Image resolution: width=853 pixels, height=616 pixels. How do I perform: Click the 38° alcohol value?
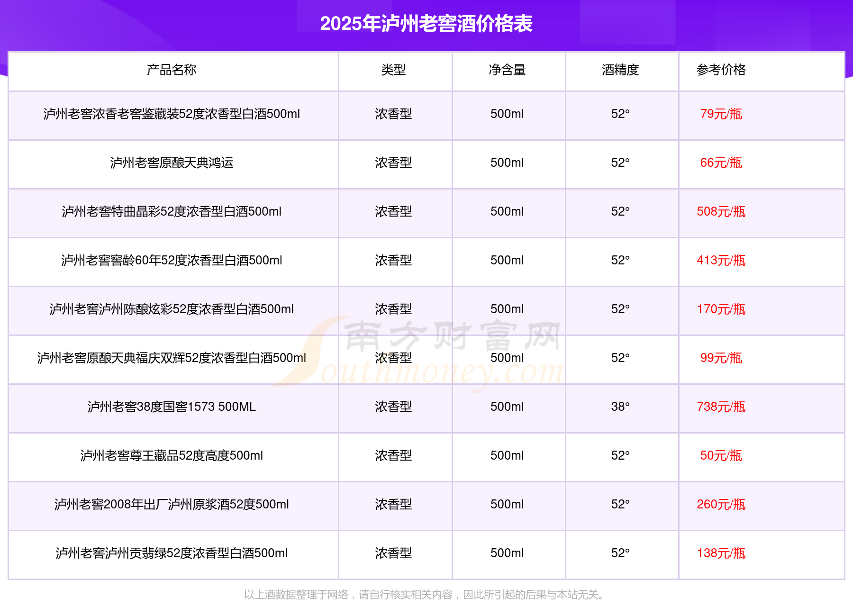point(620,407)
